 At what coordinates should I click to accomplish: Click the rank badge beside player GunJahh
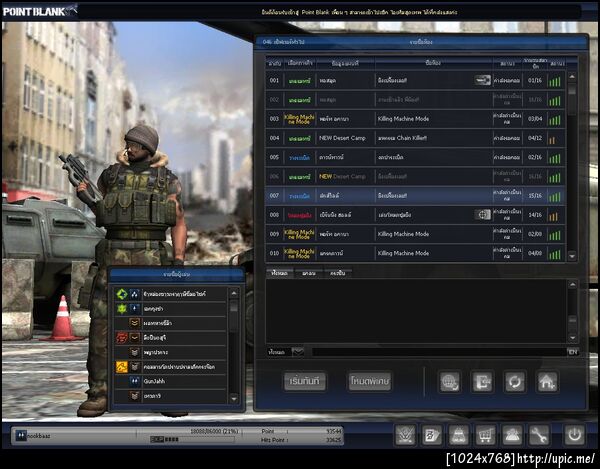click(x=134, y=381)
